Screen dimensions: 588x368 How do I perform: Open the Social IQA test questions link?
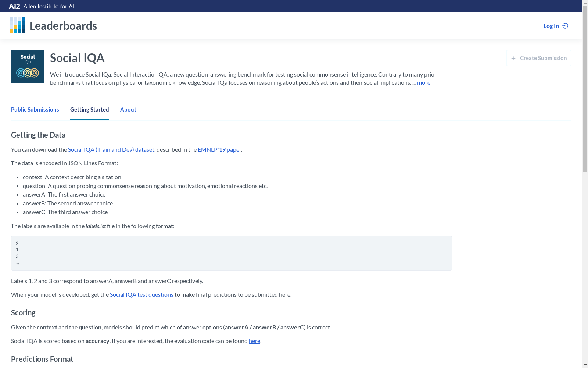[x=141, y=294]
